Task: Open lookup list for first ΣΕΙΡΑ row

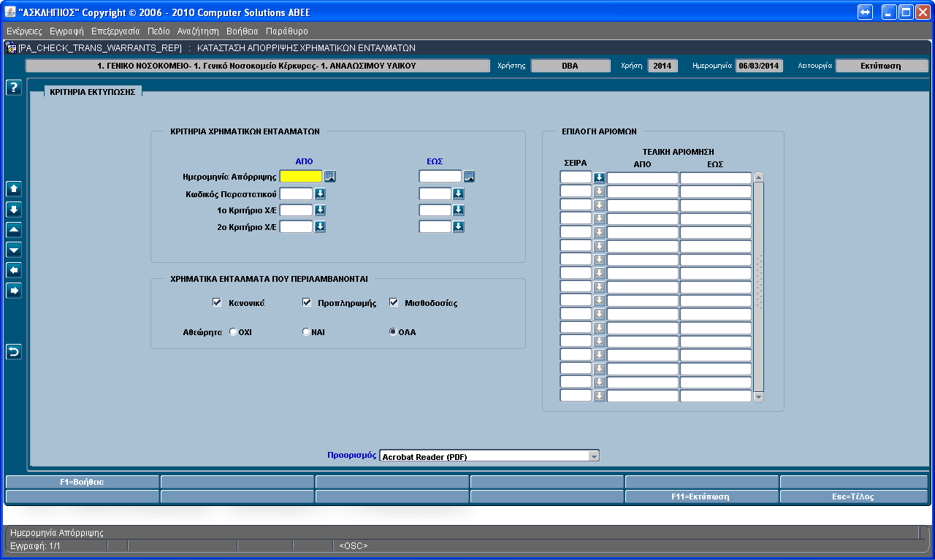Action: point(599,177)
